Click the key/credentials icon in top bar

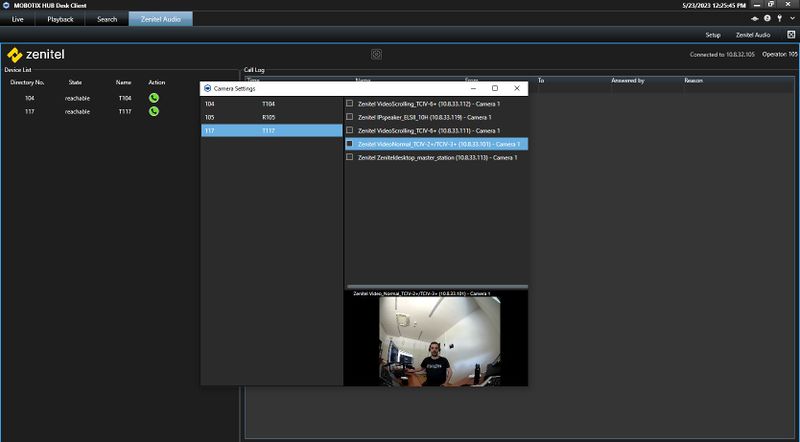(779, 19)
